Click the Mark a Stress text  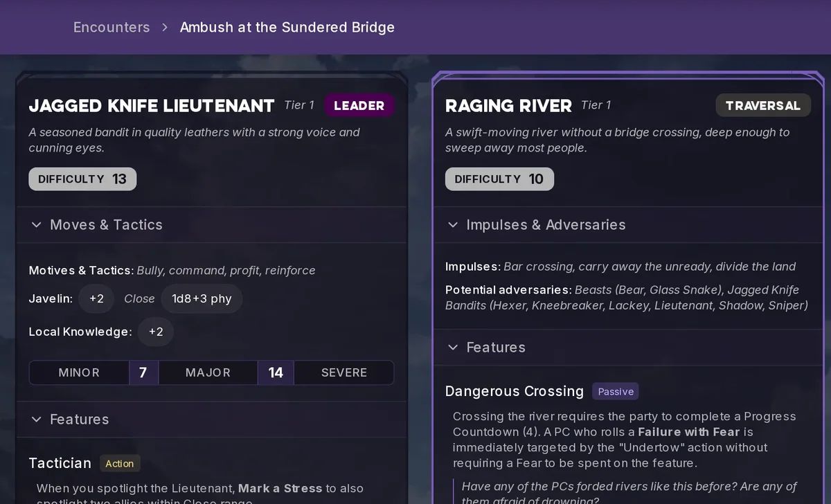pyautogui.click(x=280, y=488)
